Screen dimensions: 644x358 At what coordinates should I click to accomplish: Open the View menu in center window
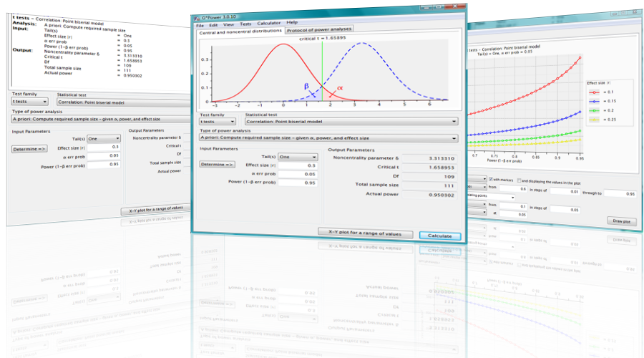click(228, 24)
